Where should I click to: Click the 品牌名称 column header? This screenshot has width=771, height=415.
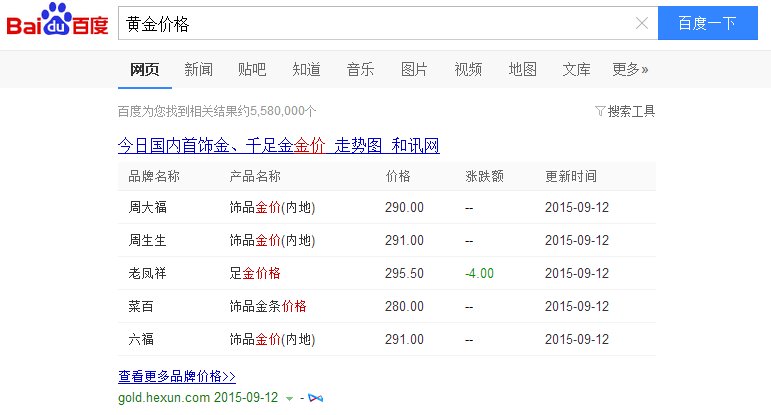(154, 176)
